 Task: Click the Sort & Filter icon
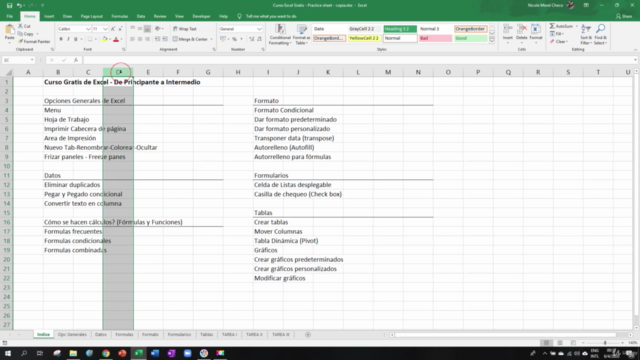pyautogui.click(x=586, y=29)
